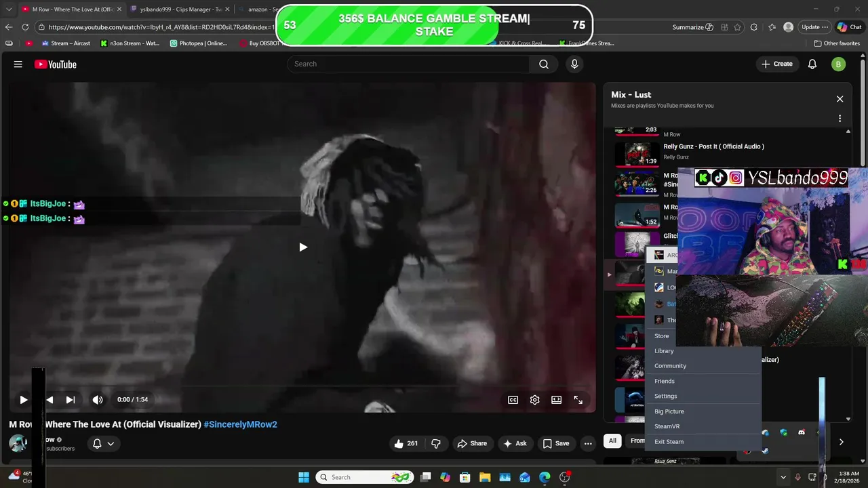The width and height of the screenshot is (868, 488).
Task: Open the Ask button below the video
Action: point(515,443)
